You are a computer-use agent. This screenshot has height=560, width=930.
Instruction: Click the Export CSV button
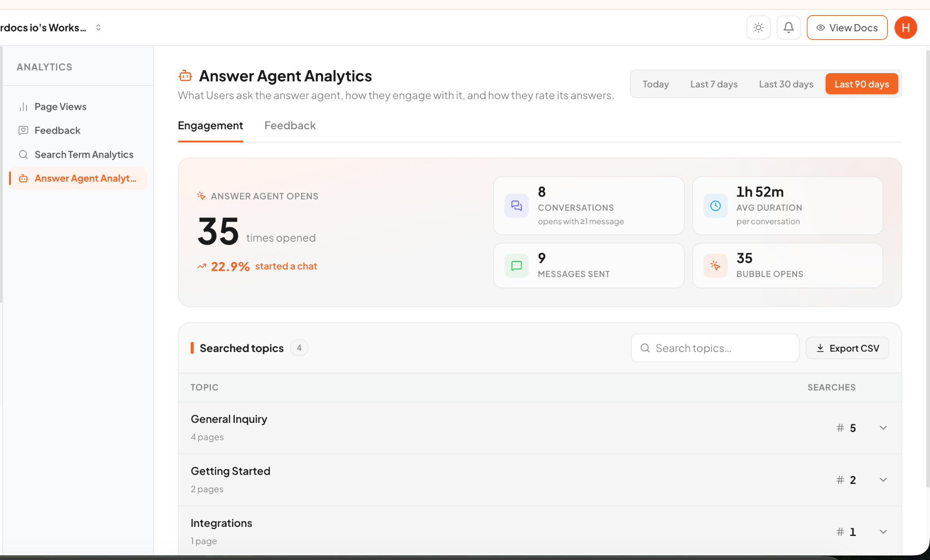pos(847,348)
